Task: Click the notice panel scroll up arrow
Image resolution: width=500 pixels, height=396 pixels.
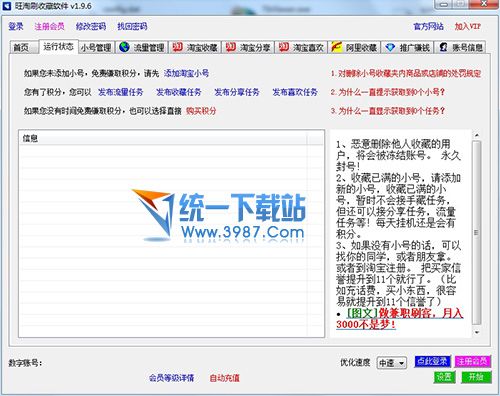Action: pyautogui.click(x=477, y=135)
